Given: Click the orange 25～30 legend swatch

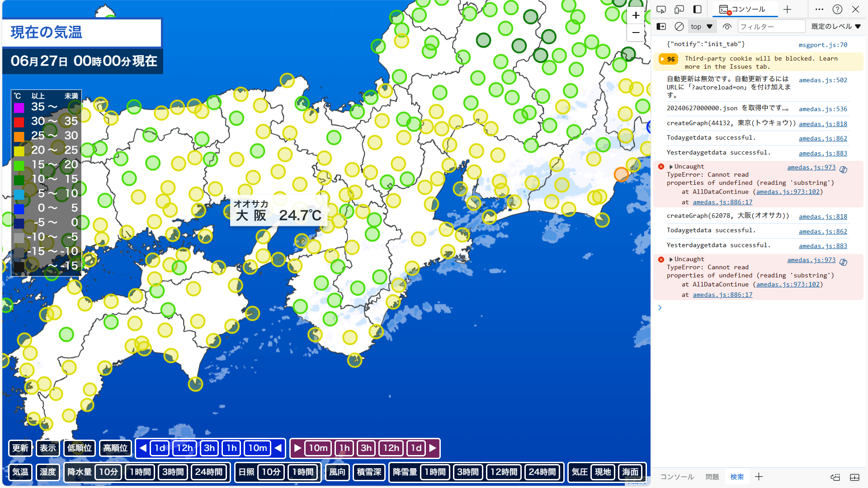Looking at the screenshot, I should point(19,136).
